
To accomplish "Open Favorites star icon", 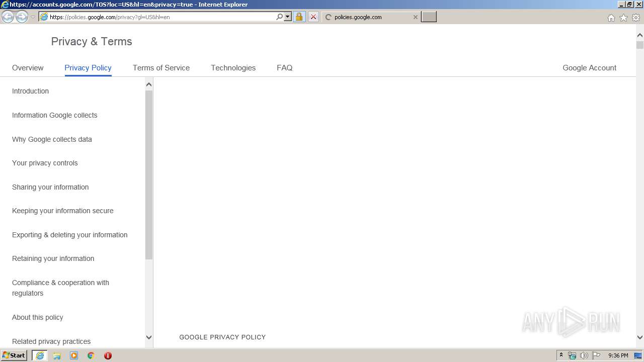I will pos(623,18).
